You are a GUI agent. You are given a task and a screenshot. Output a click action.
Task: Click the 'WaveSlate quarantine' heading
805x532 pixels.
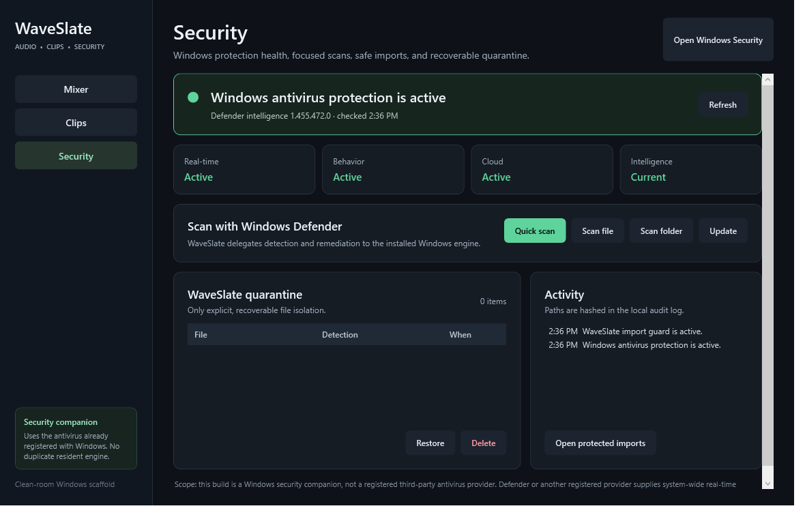[x=245, y=295]
